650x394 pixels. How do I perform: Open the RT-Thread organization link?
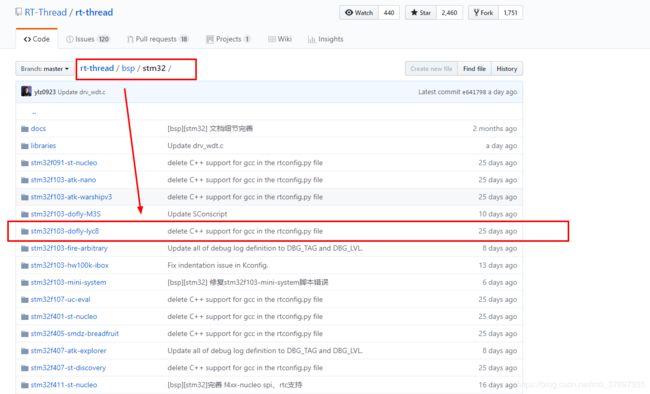click(x=45, y=12)
